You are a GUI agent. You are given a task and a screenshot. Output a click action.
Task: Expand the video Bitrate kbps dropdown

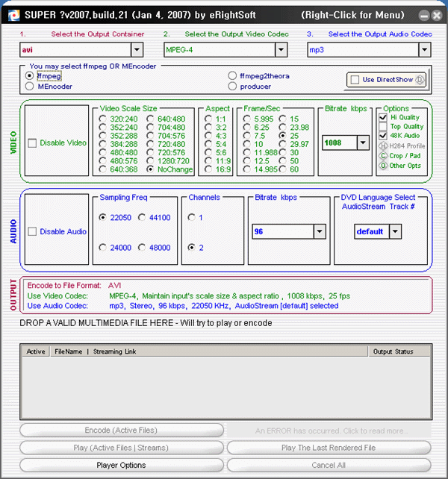(x=363, y=143)
